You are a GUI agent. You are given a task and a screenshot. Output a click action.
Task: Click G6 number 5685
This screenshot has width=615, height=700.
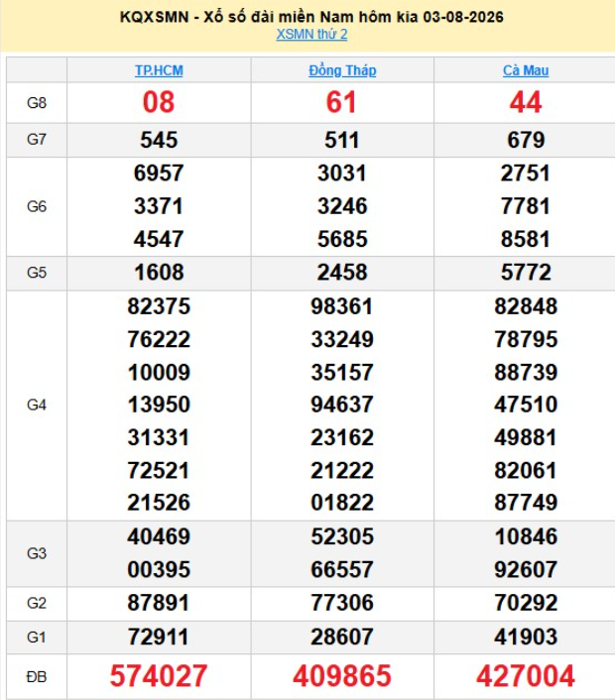[342, 239]
